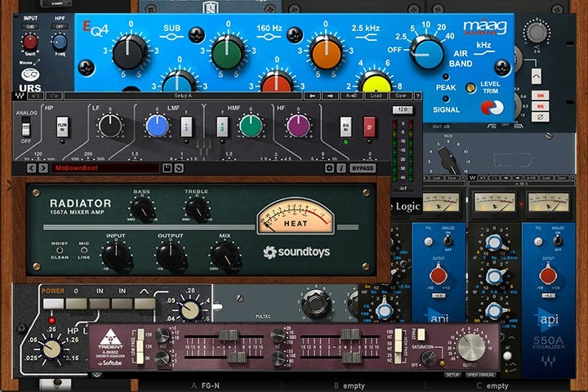The height and width of the screenshot is (392, 588).
Task: Click the HEAT meter on Radiator
Action: click(x=295, y=216)
